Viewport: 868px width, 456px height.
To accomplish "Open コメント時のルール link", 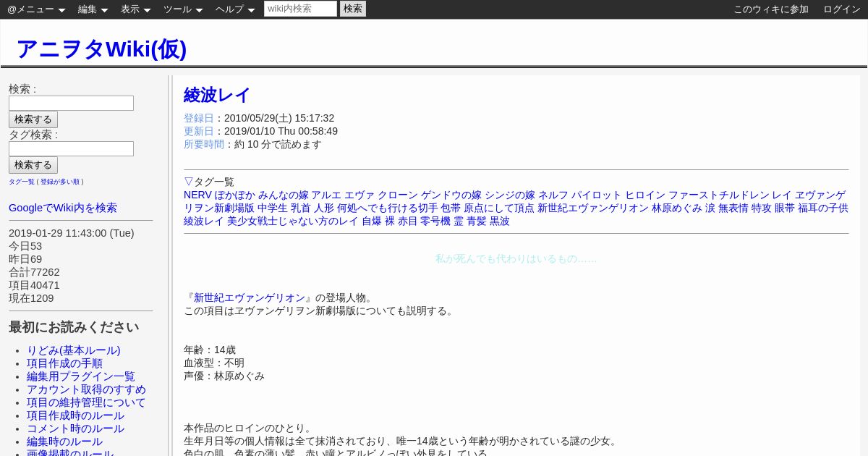I will click(x=75, y=428).
